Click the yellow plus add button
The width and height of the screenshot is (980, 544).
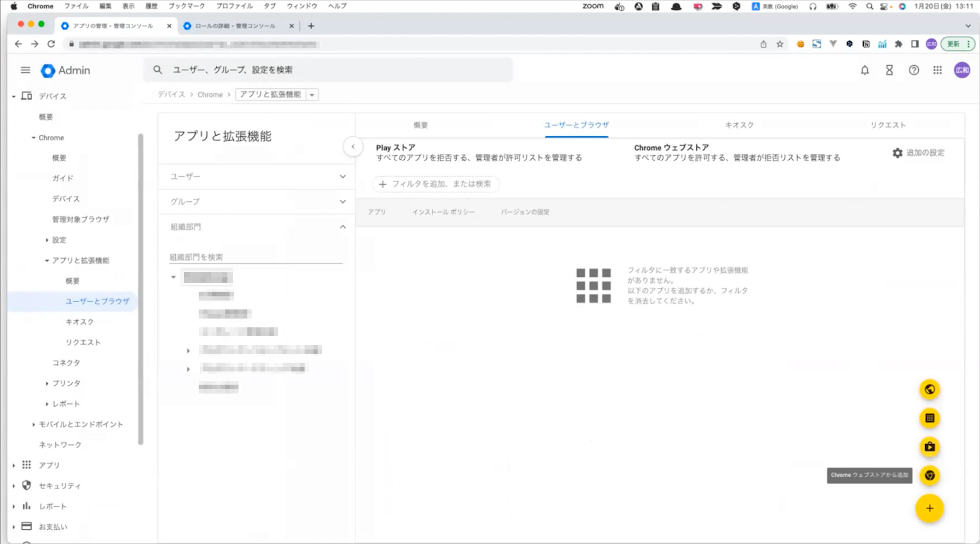point(930,508)
